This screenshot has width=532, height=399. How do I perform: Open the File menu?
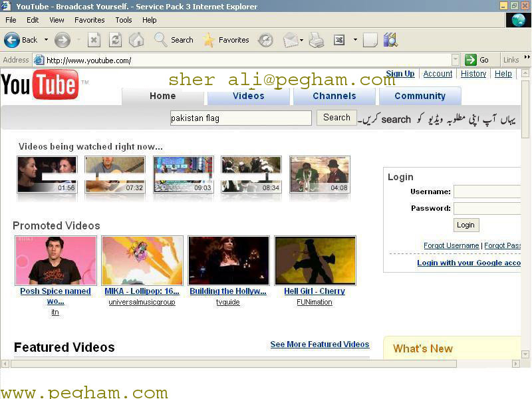coord(11,20)
